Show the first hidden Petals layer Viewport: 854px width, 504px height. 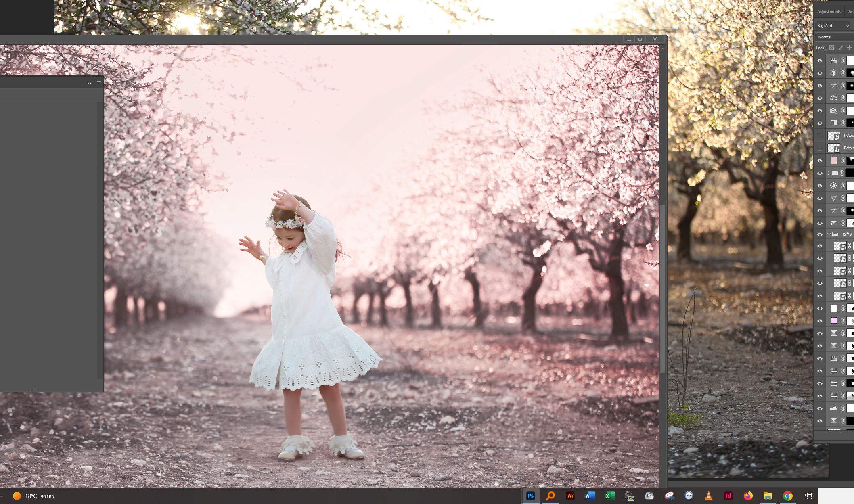tap(820, 136)
